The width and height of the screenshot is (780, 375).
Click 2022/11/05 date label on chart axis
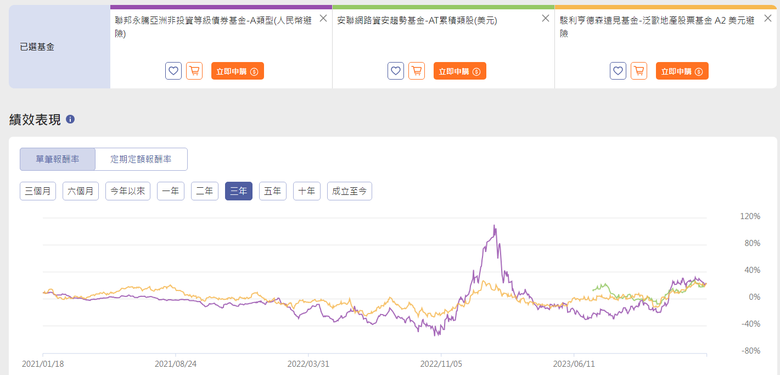[441, 364]
